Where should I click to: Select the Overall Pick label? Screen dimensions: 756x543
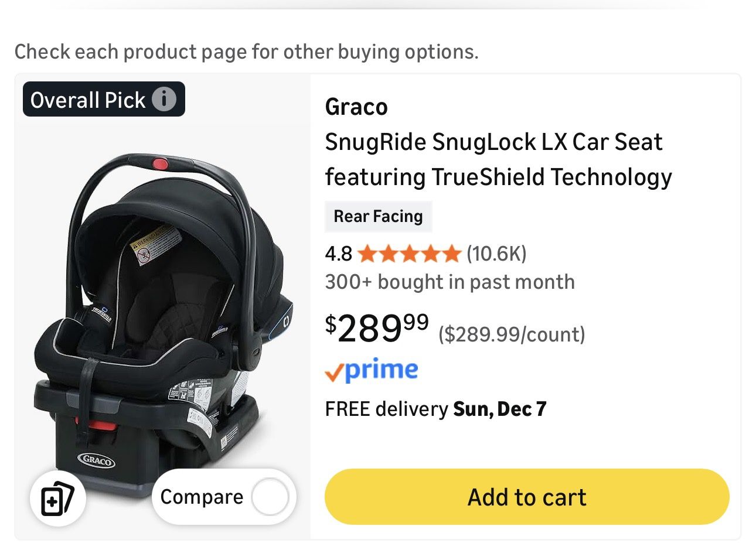88,99
